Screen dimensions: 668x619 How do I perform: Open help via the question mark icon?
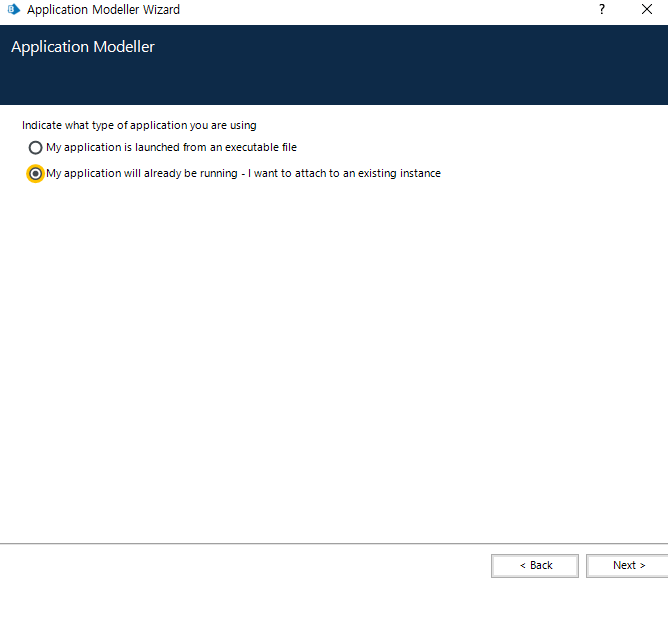602,9
